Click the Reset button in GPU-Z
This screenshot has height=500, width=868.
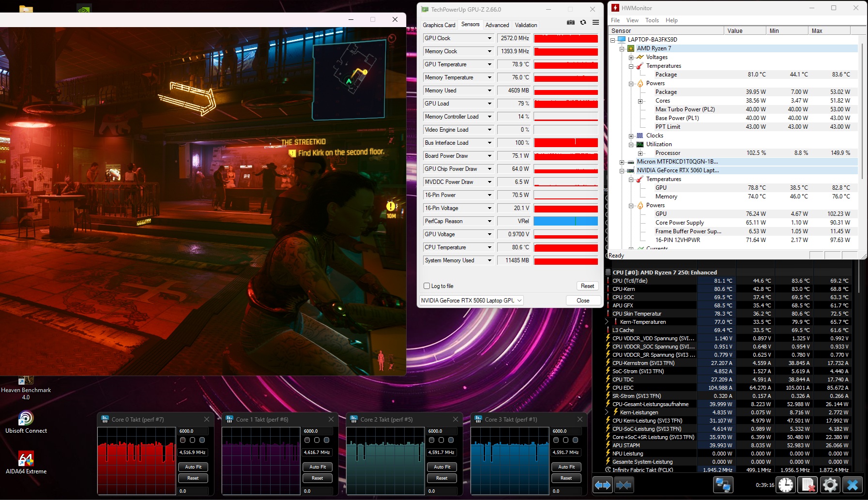(x=587, y=286)
